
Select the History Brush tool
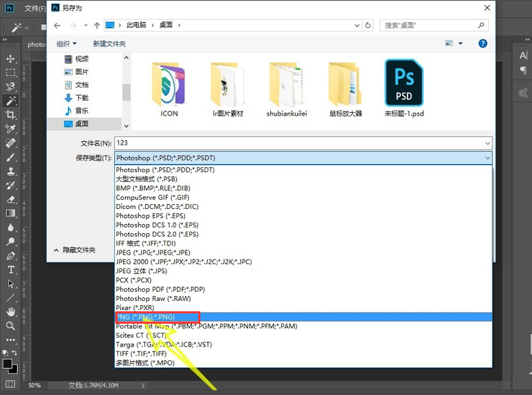click(10, 185)
